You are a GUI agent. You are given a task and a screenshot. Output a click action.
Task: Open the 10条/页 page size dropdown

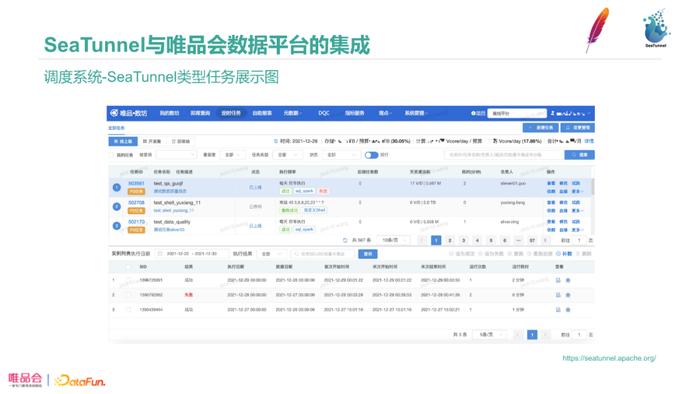tap(393, 240)
